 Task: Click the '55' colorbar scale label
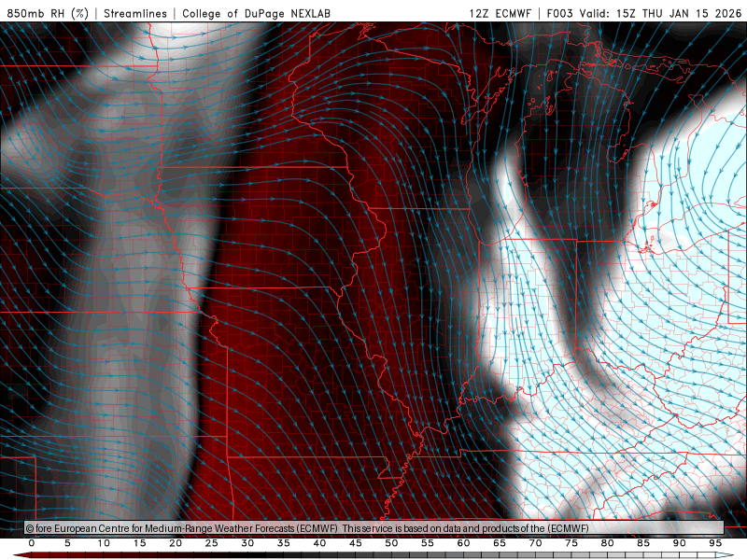[x=428, y=543]
